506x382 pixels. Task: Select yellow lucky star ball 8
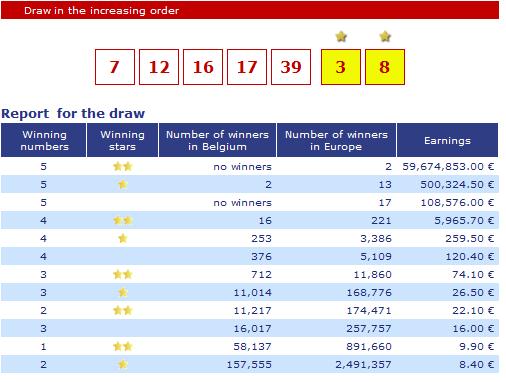coord(385,67)
